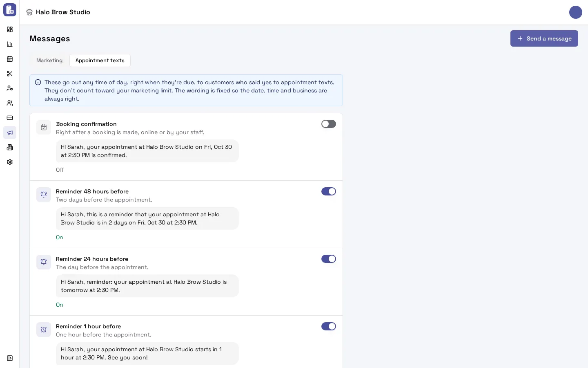Click the storefront icon beside Halo Brow Studio
Viewport: 588px width, 368px height.
pyautogui.click(x=29, y=12)
